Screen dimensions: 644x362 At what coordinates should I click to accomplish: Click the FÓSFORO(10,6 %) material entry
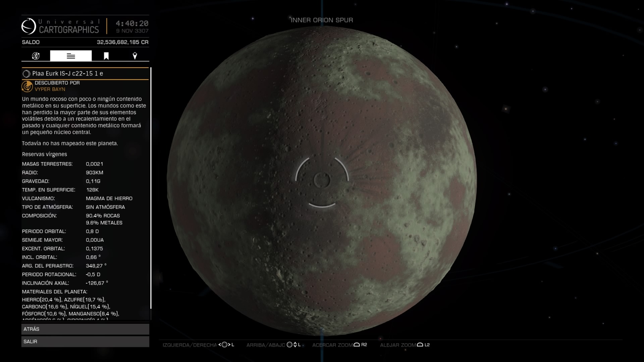(x=44, y=314)
